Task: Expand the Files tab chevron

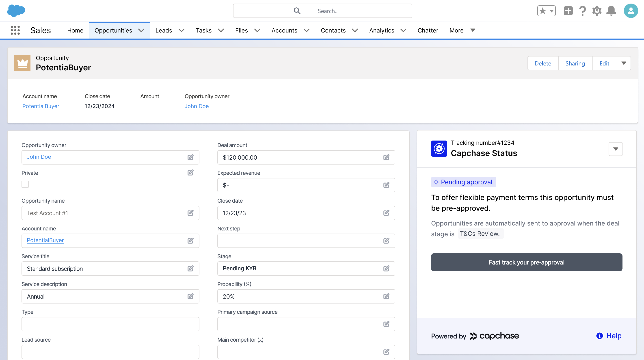Action: coord(257,30)
